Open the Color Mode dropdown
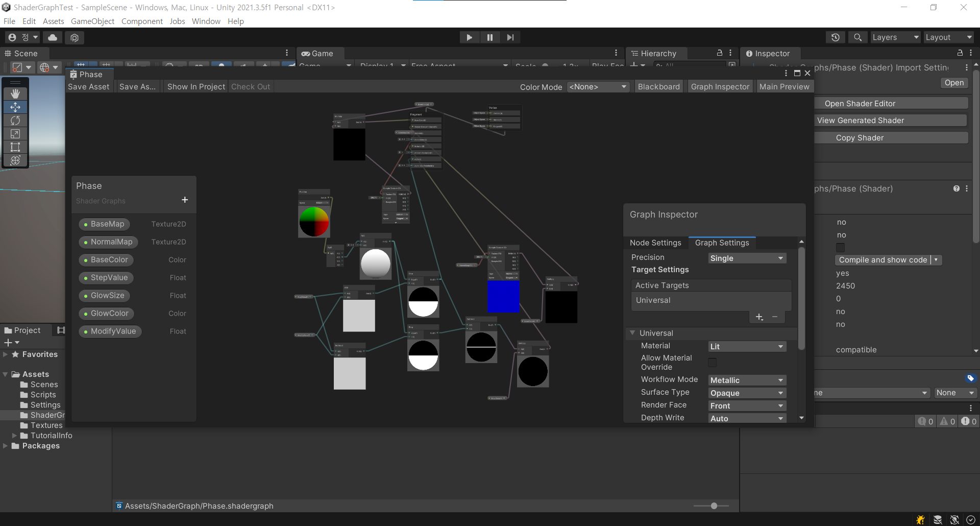980x526 pixels. click(598, 87)
